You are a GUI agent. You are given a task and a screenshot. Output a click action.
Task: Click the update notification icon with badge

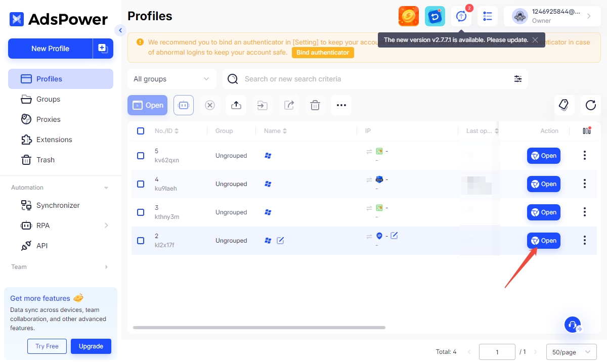point(461,16)
